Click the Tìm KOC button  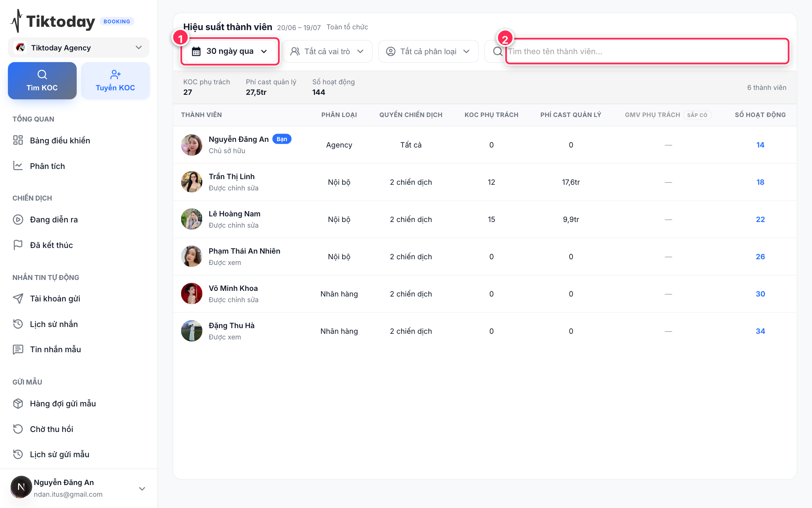[x=42, y=81]
